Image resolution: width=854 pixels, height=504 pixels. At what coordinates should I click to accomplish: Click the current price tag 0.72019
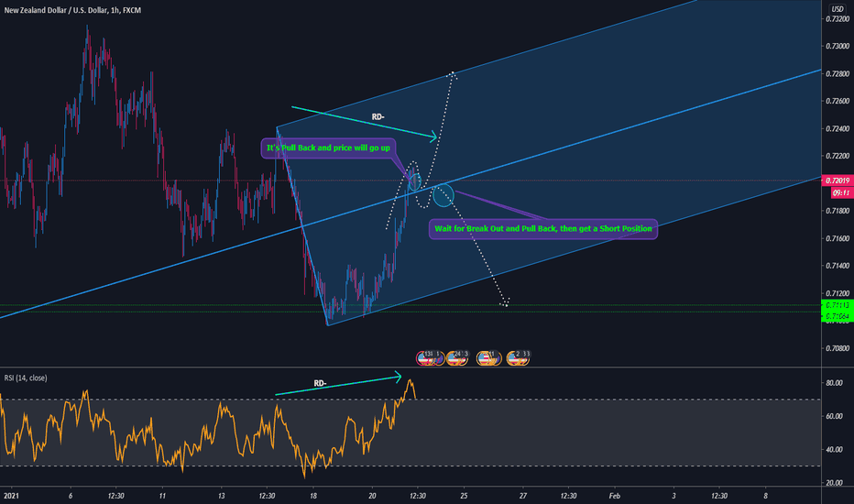838,181
